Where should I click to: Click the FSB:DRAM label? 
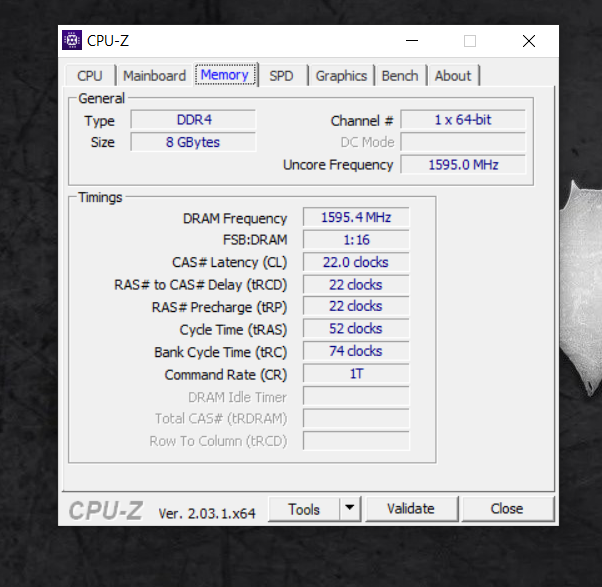click(x=255, y=240)
